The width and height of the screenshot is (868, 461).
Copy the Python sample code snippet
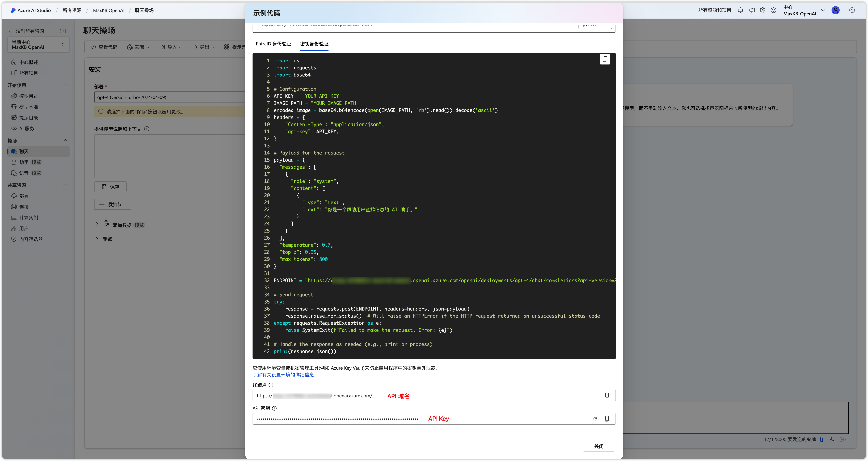coord(605,59)
